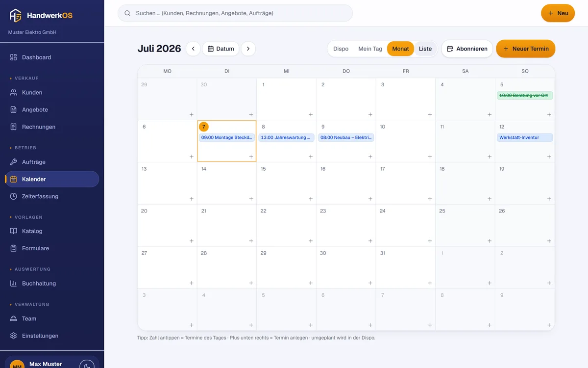Image resolution: width=588 pixels, height=368 pixels.
Task: Add appointment plus on July 12
Action: tap(549, 157)
